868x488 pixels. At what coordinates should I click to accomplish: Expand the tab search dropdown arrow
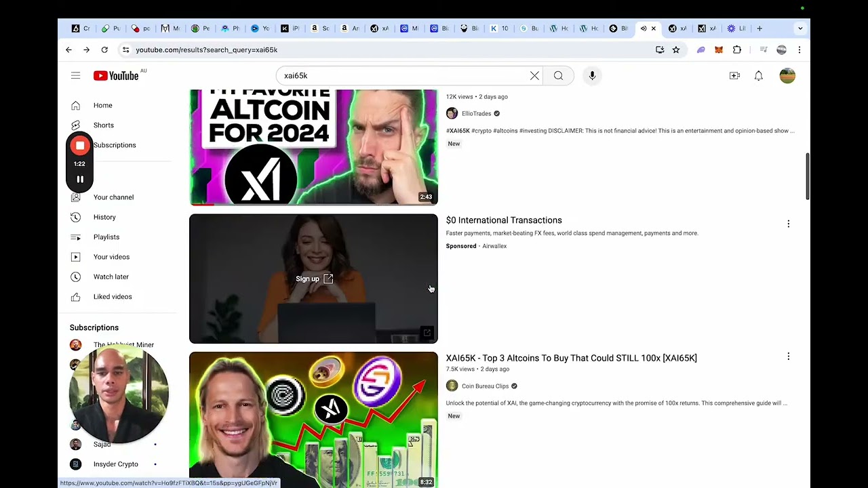coord(800,28)
